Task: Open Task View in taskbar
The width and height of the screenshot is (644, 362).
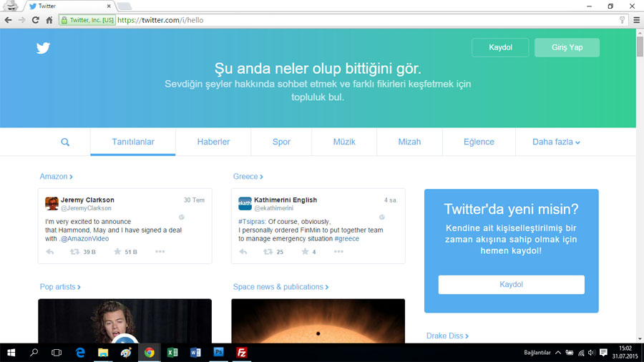Action: coord(57,353)
